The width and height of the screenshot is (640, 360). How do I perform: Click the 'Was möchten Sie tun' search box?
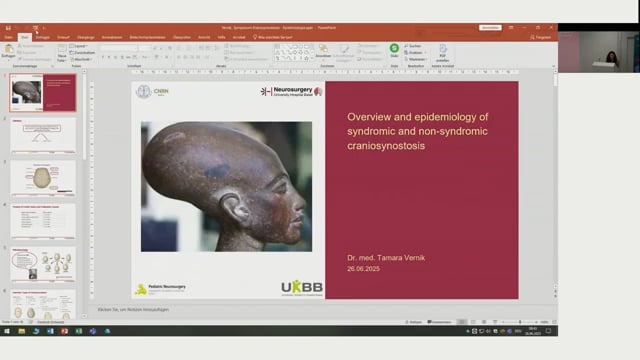point(273,37)
